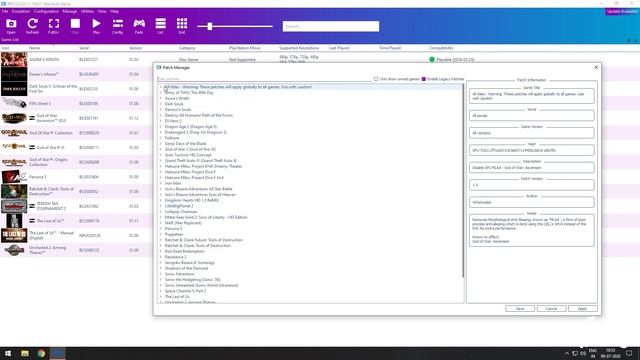Viewport: 640px width, 360px height.
Task: Open File Explorer from the taskbar
Action: (25, 353)
